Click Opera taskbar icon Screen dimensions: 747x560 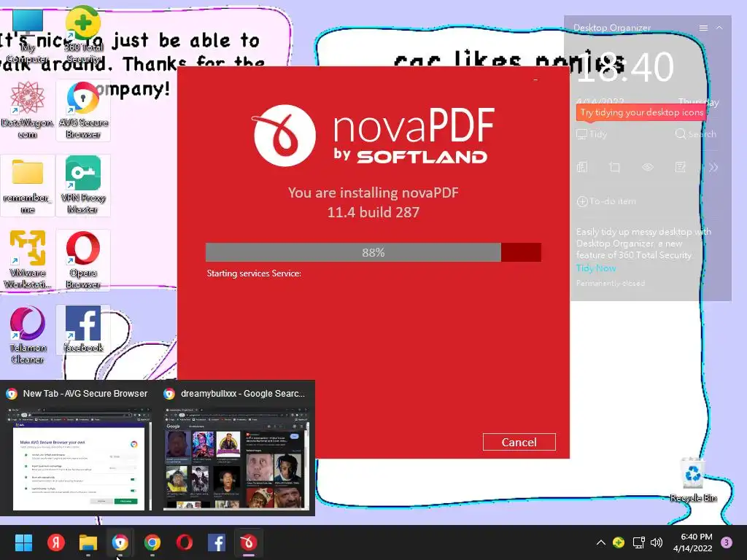click(x=185, y=542)
